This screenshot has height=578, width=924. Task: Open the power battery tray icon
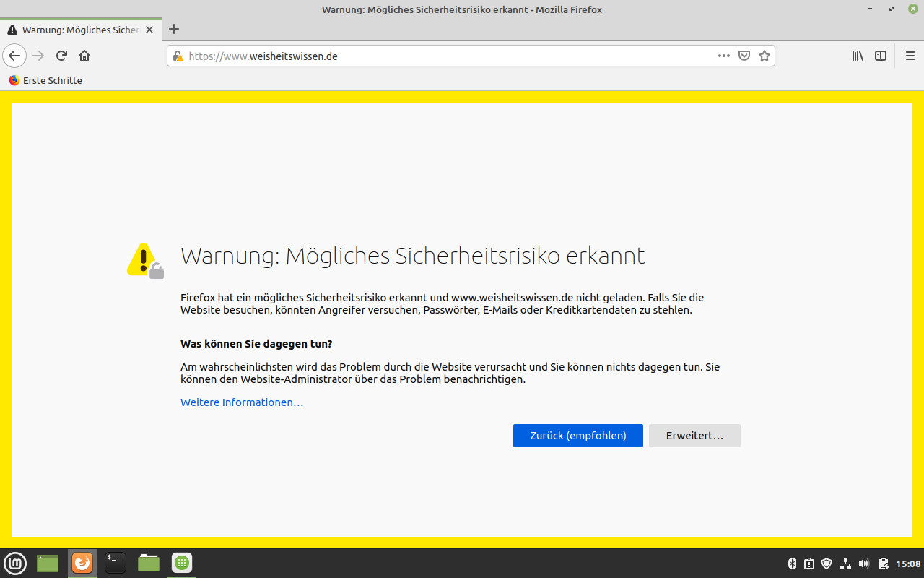click(883, 564)
